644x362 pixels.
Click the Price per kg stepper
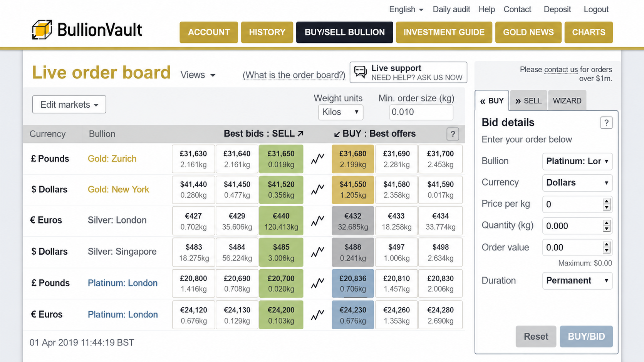click(607, 204)
